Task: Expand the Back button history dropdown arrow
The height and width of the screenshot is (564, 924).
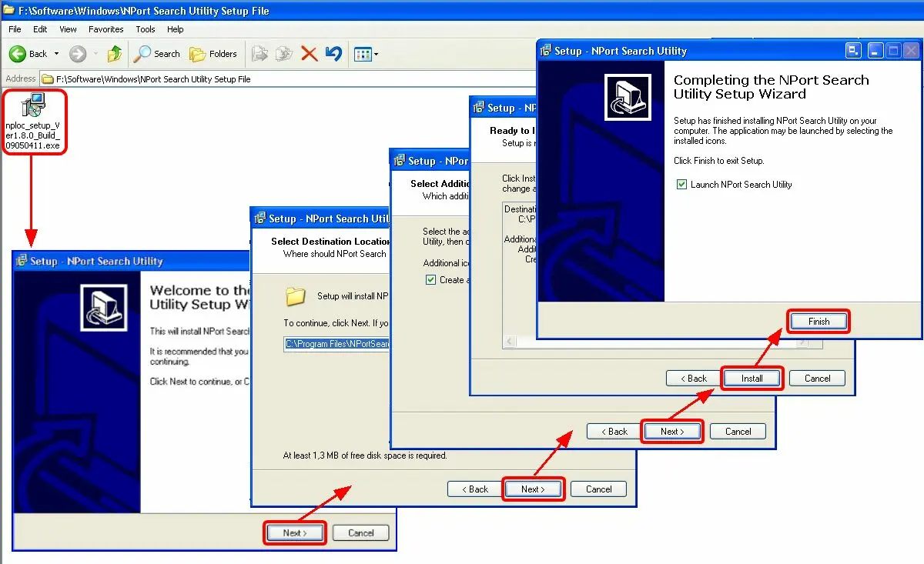Action: point(56,54)
